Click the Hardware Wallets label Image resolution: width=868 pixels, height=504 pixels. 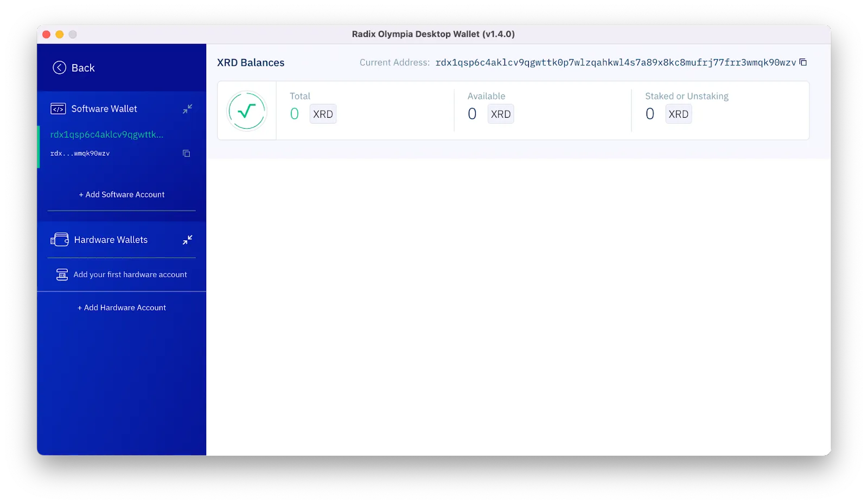(111, 240)
